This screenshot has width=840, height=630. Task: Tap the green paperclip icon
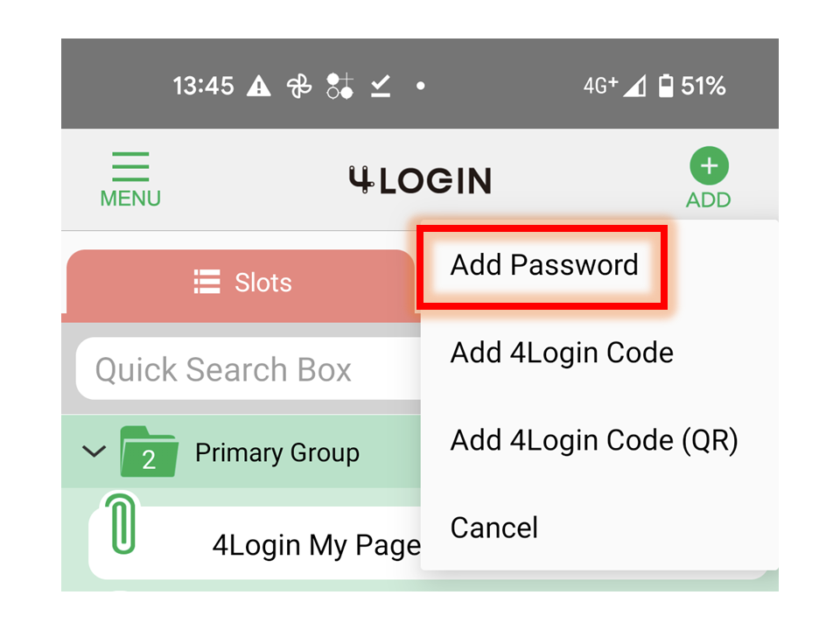[122, 524]
